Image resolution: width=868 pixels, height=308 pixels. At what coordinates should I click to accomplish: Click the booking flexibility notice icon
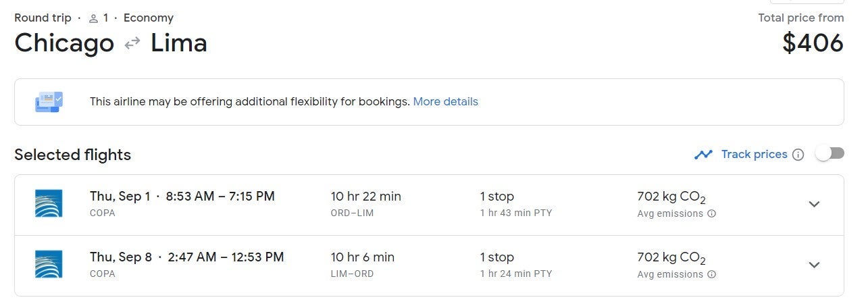coord(49,102)
